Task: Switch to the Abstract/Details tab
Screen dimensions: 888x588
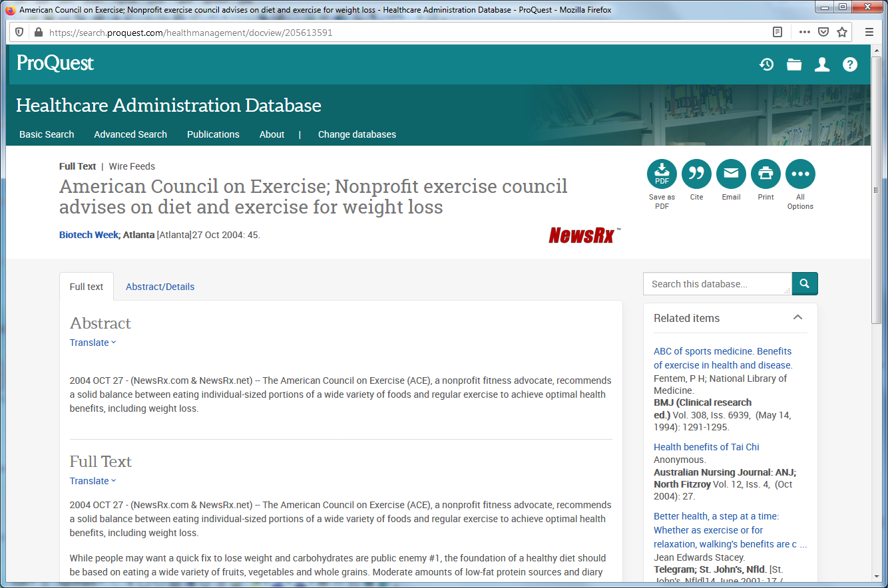Action: pos(160,287)
